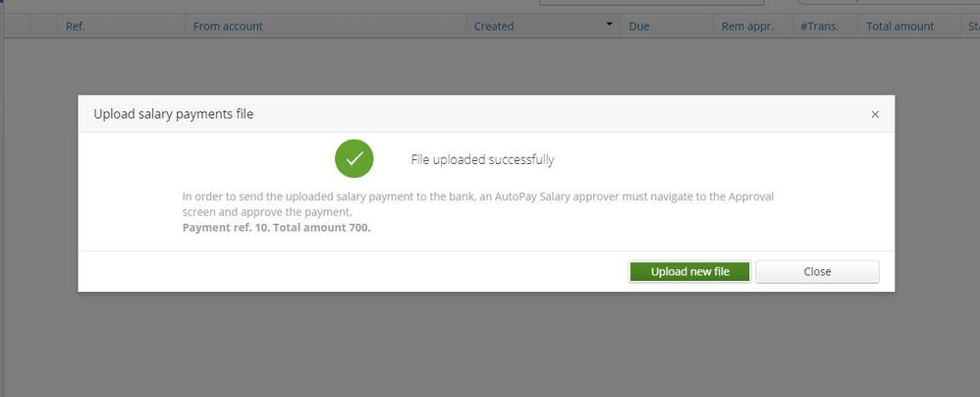Click the AutoPay Salary approver instruction text
This screenshot has height=397, width=980.
pos(478,203)
